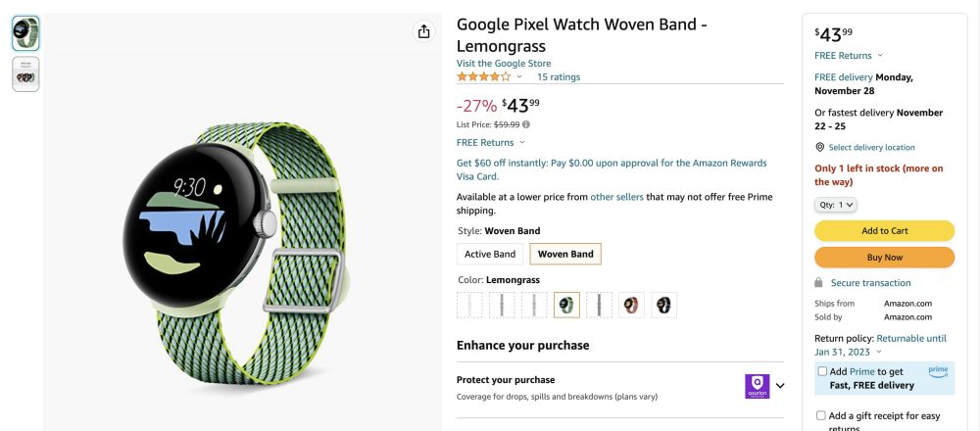Select the black-band watch color swatch
Screen dimensions: 980x431
[664, 305]
